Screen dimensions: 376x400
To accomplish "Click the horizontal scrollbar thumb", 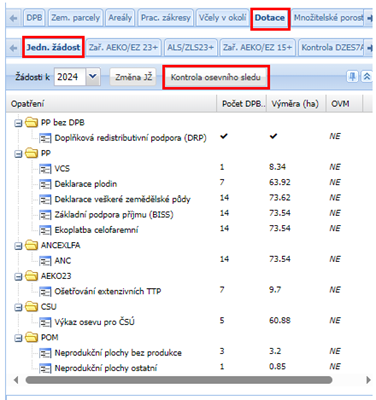I will [179, 380].
